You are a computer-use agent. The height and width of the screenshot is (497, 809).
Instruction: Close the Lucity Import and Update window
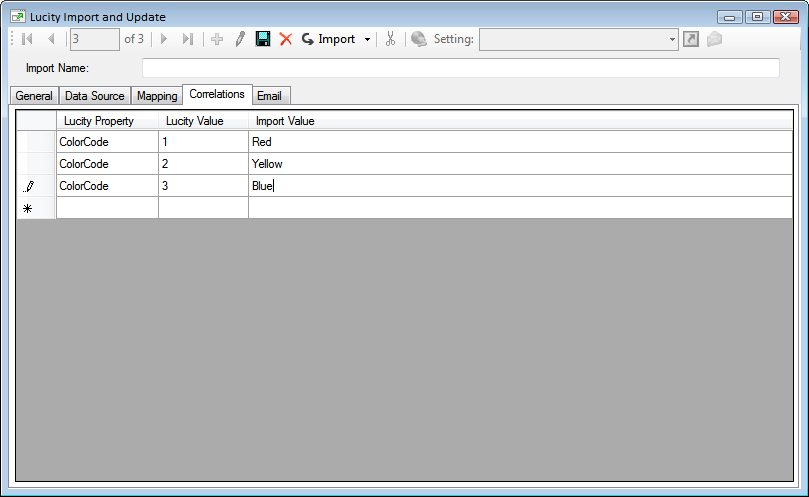(786, 17)
